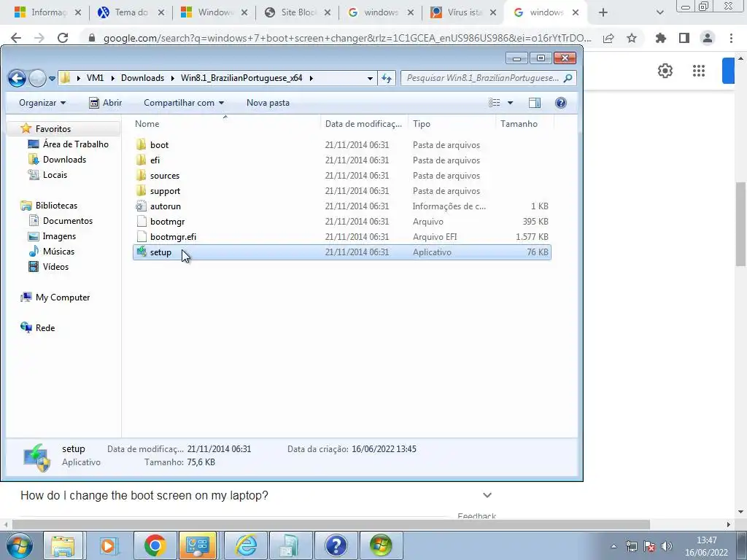The image size is (747, 560).
Task: Bookmark this page with star icon
Action: (632, 38)
